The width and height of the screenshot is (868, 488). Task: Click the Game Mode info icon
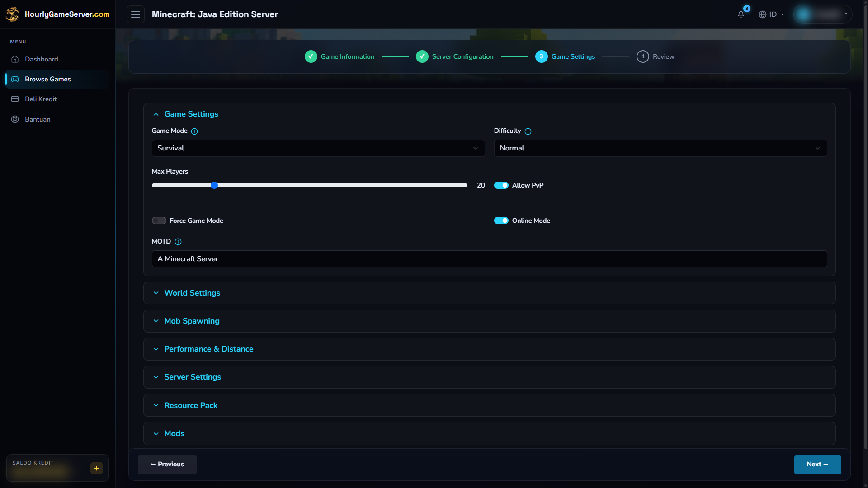point(194,131)
